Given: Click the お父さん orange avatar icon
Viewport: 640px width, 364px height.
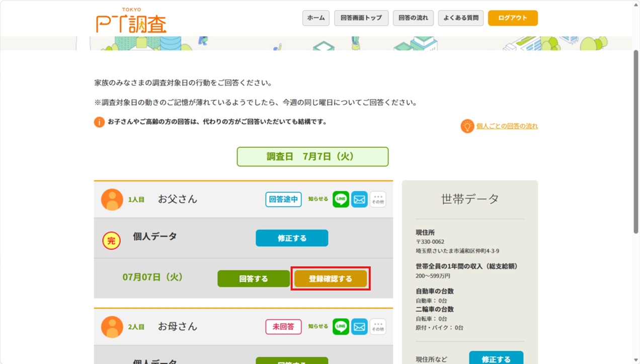Looking at the screenshot, I should (112, 200).
